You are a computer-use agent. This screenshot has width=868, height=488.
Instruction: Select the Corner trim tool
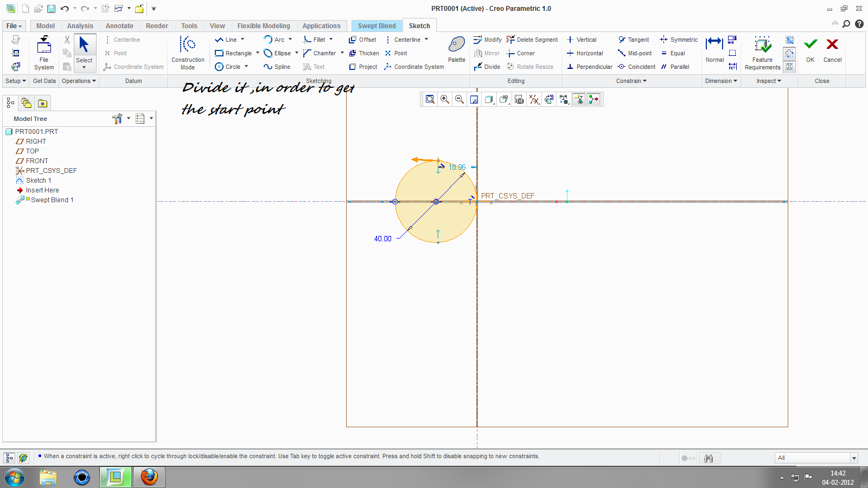pos(520,53)
